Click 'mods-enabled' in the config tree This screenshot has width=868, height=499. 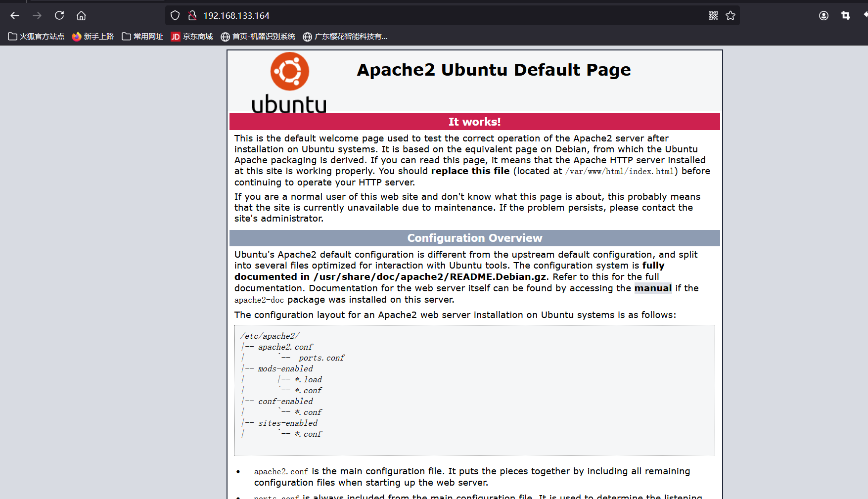coord(285,369)
